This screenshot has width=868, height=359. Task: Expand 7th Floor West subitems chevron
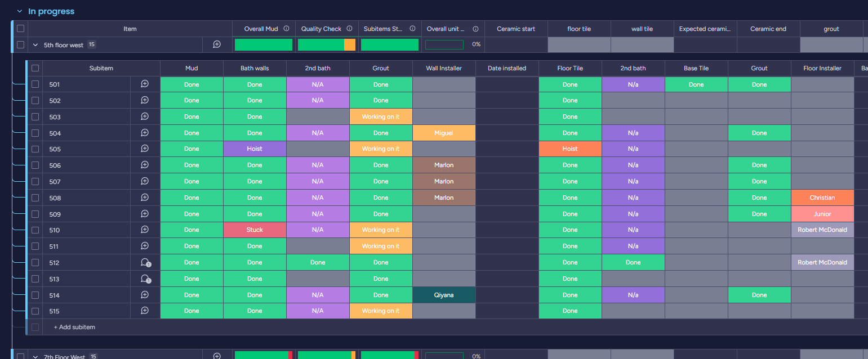click(x=35, y=357)
